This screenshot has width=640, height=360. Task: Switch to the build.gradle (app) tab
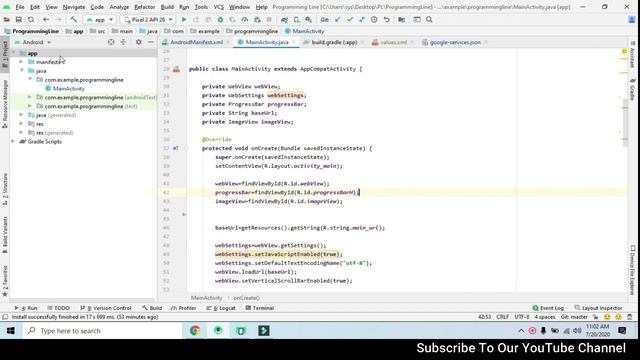point(334,42)
